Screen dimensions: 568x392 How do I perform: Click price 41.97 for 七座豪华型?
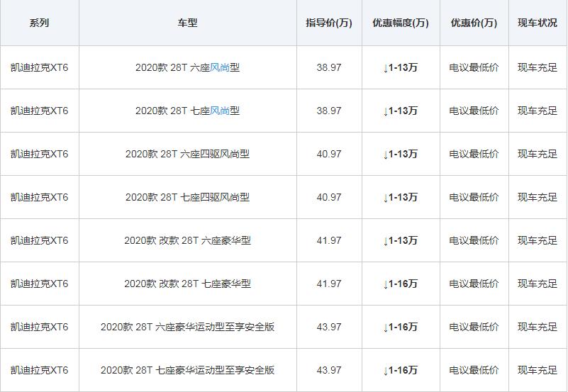pyautogui.click(x=329, y=284)
